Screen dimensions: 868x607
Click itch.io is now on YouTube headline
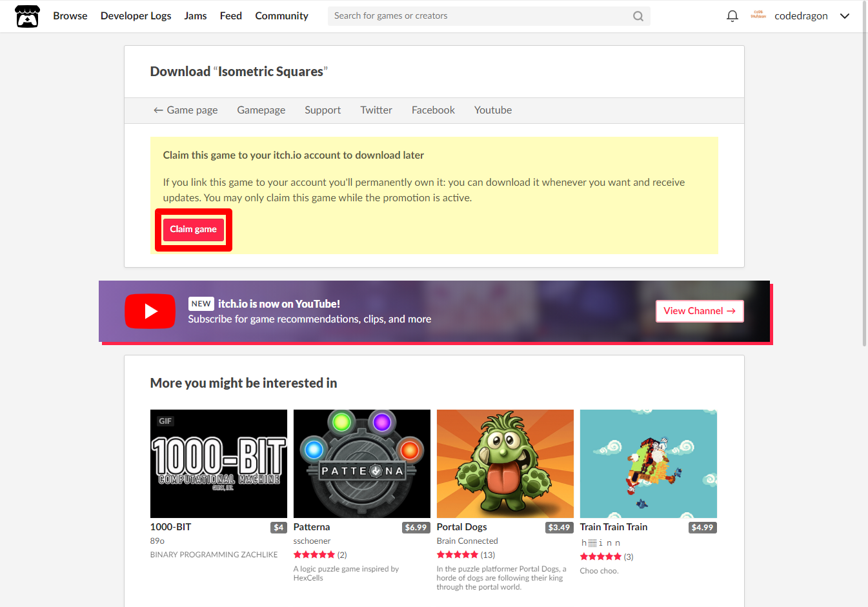tap(279, 304)
